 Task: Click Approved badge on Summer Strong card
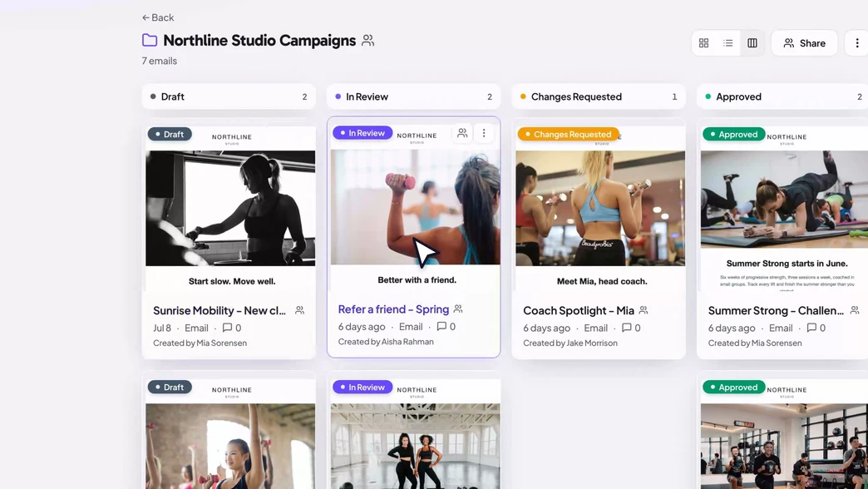click(733, 134)
